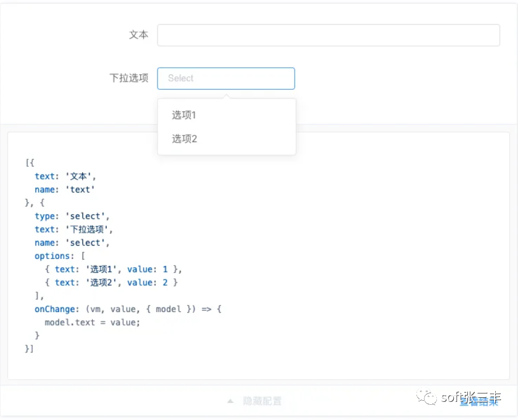
Task: Click the options: [ code line
Action: coord(60,256)
